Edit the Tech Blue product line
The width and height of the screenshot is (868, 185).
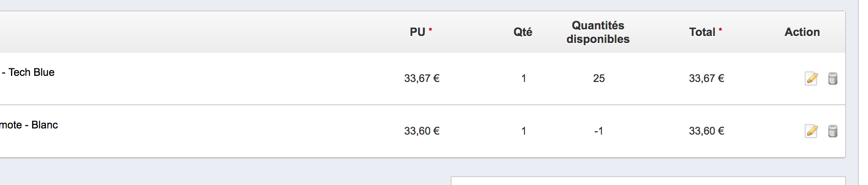pos(811,78)
